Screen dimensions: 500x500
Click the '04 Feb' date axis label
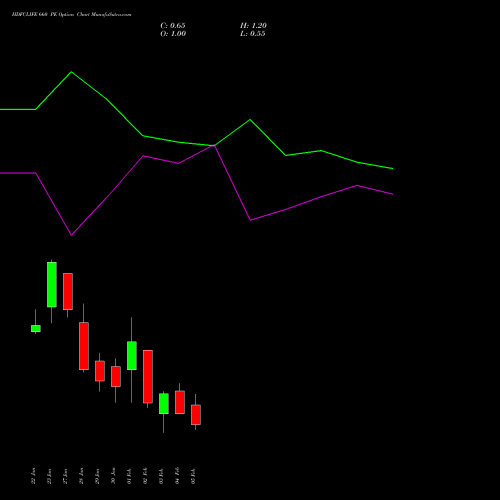click(177, 476)
